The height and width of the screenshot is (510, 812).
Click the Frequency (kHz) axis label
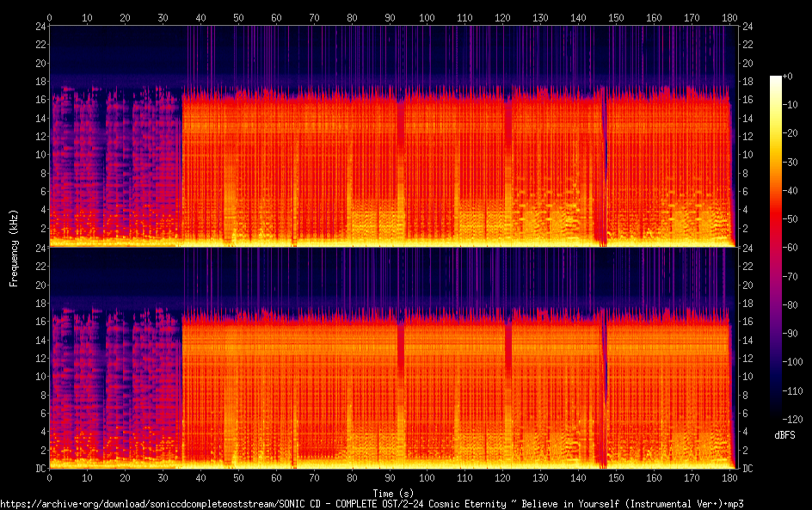pos(14,248)
